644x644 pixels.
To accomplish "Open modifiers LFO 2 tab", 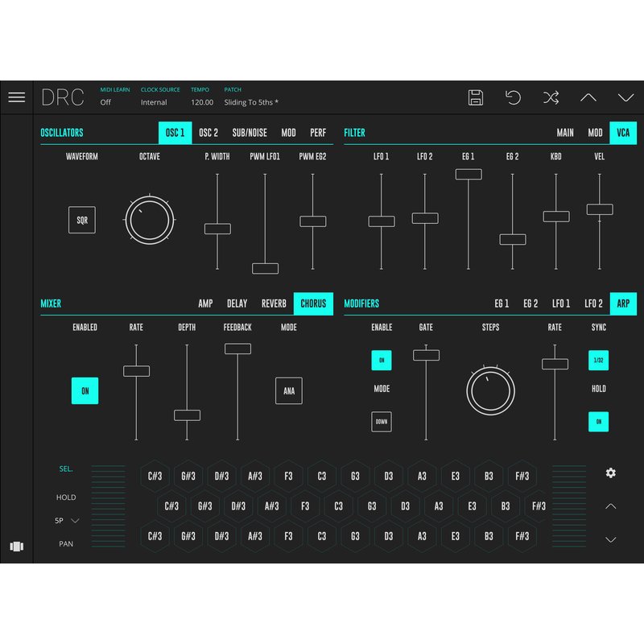I will pyautogui.click(x=593, y=303).
